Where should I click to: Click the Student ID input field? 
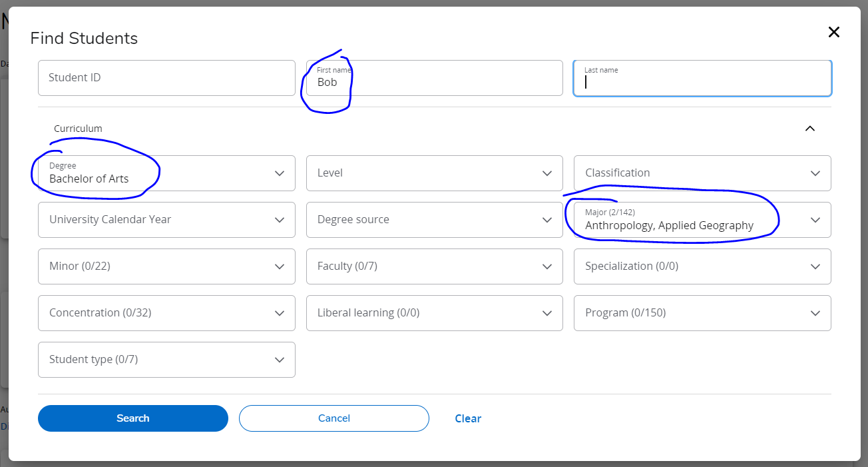[166, 78]
